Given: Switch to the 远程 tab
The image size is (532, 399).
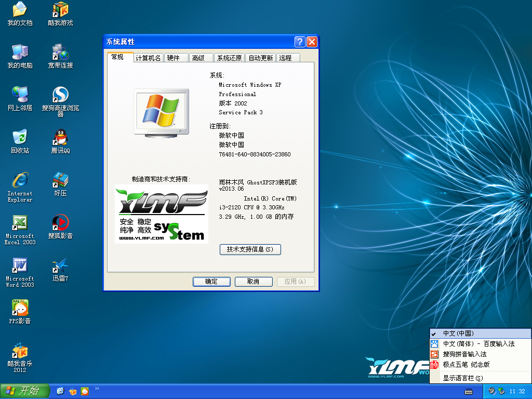Looking at the screenshot, I should tap(288, 58).
